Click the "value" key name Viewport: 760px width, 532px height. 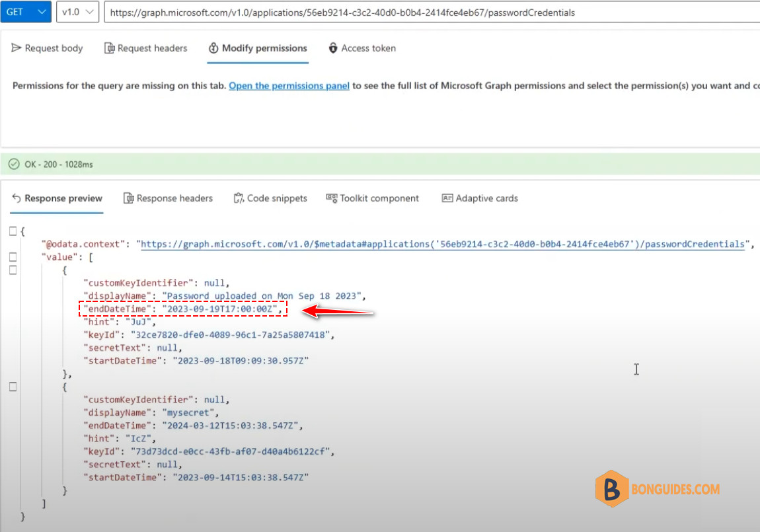59,257
